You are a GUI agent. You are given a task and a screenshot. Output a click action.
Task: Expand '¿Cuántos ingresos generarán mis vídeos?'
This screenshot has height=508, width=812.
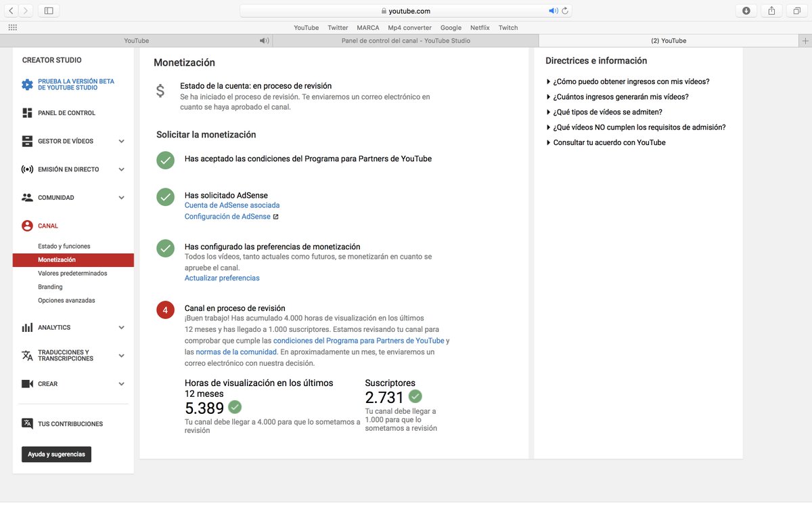coord(617,97)
